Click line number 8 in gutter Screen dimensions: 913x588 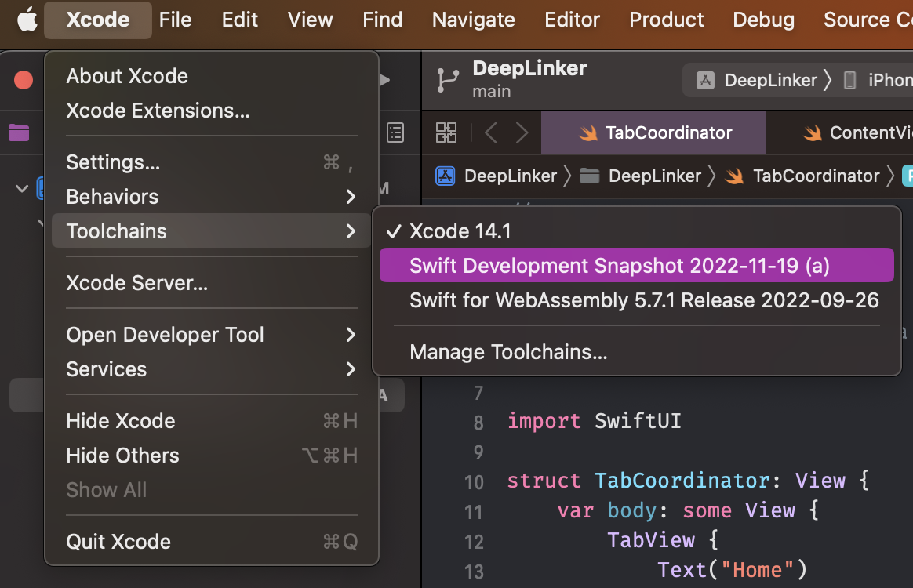pos(478,422)
